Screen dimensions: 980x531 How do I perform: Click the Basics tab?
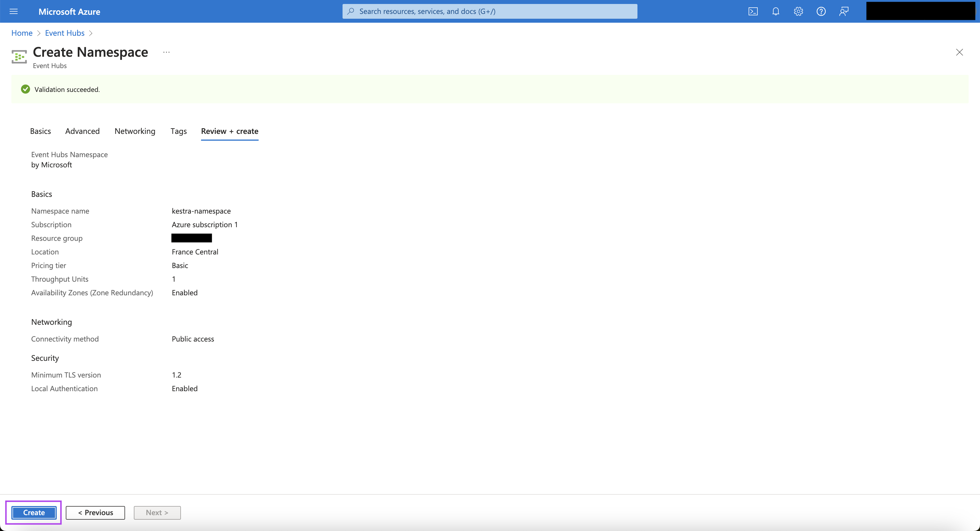[x=41, y=131]
